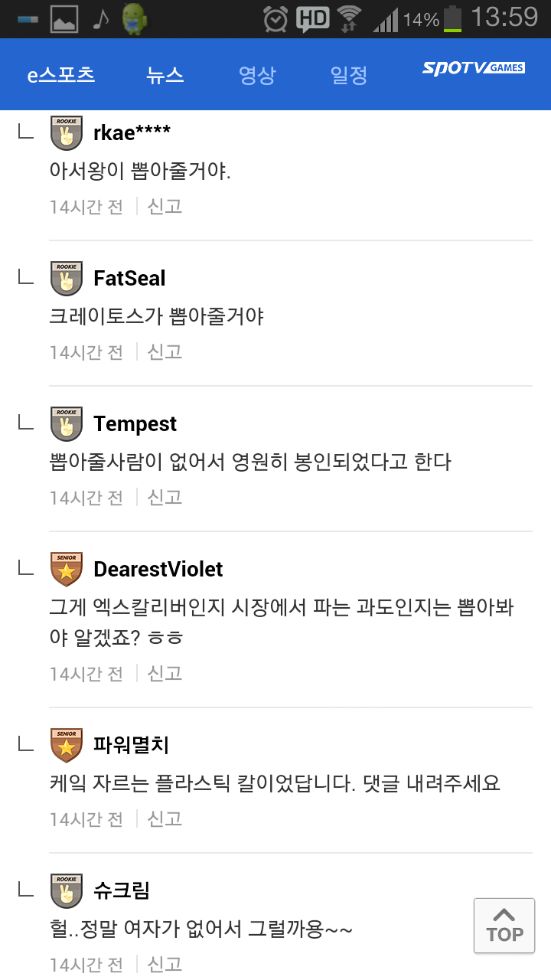Go to the e스포츠 section
This screenshot has height=980, width=551.
pyautogui.click(x=60, y=74)
